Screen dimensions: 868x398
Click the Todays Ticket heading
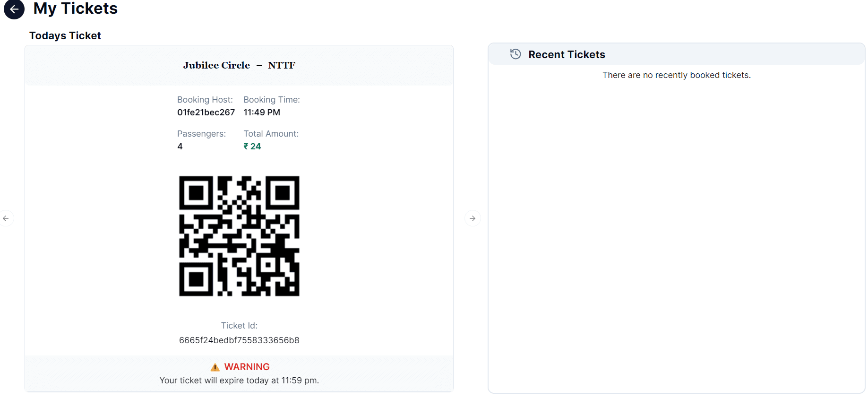tap(65, 35)
